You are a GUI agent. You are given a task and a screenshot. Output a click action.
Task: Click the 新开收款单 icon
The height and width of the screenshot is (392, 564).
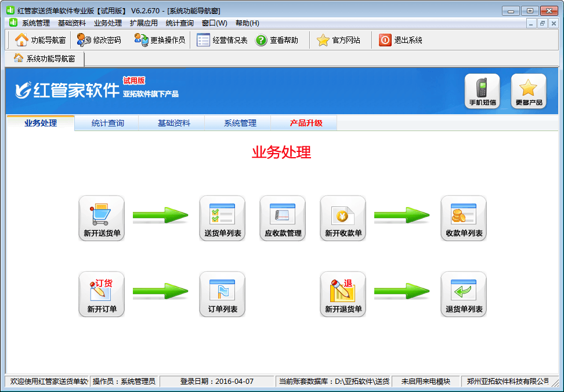343,217
